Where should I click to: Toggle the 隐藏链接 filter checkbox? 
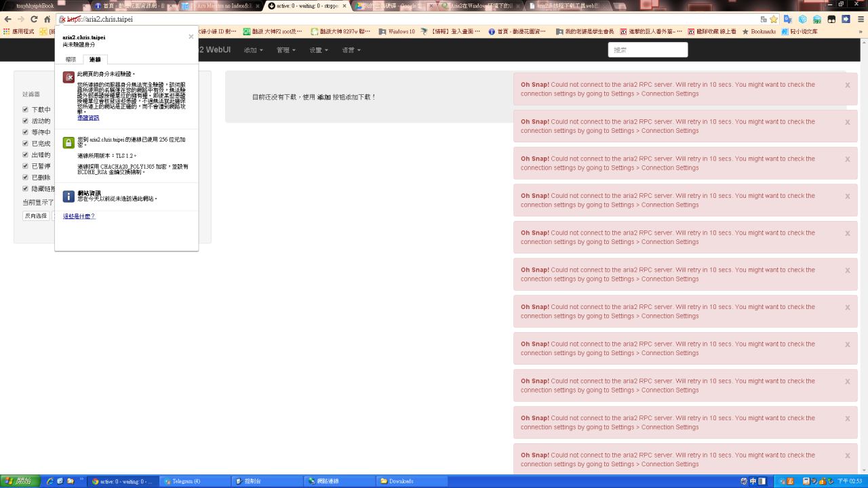coord(25,188)
